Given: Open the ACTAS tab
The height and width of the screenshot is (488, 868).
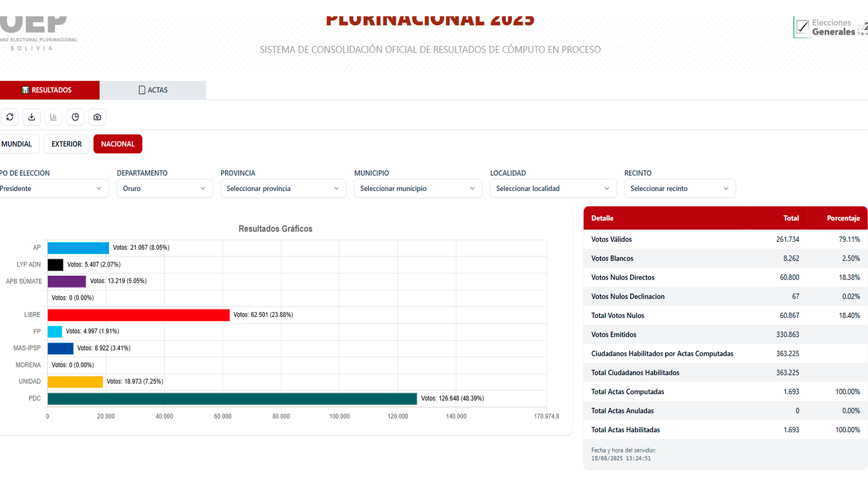Looking at the screenshot, I should click(153, 90).
